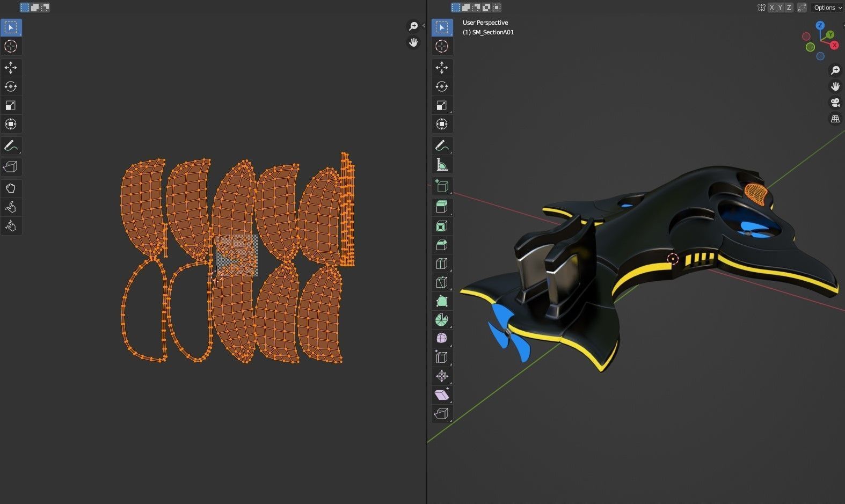Select the Poly Build tool
This screenshot has height=504, width=845.
(x=442, y=301)
